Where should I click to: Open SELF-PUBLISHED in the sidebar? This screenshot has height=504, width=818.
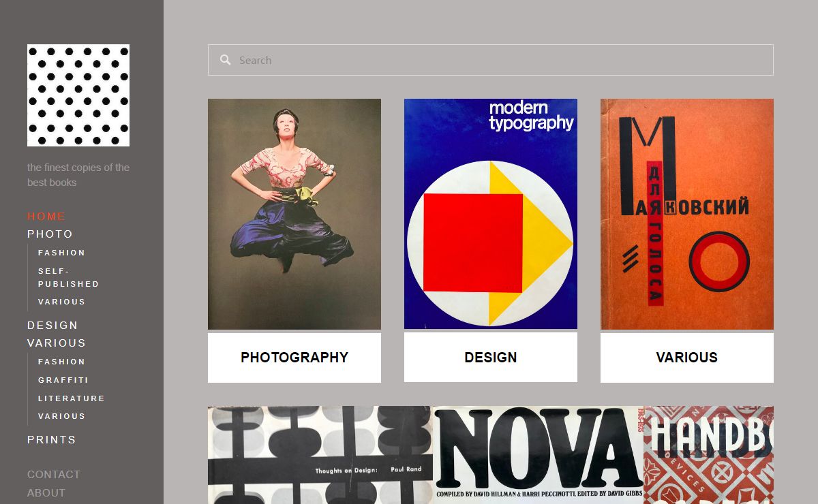69,277
